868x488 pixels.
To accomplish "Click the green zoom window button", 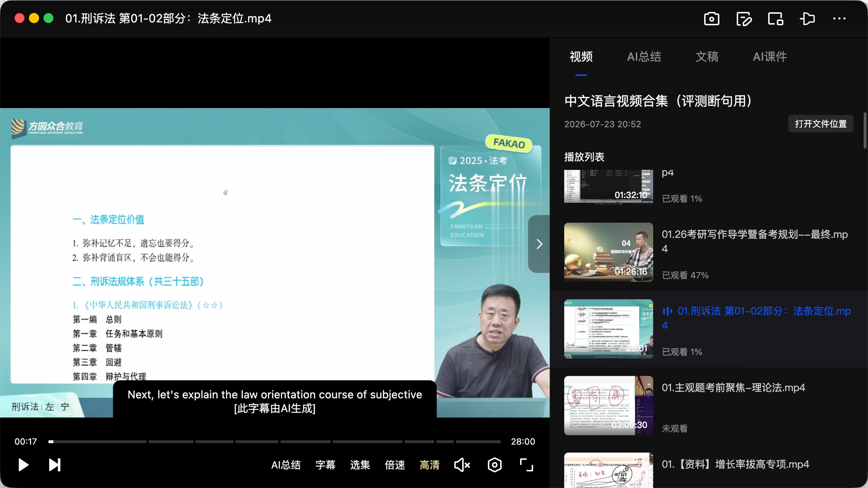I will (48, 18).
